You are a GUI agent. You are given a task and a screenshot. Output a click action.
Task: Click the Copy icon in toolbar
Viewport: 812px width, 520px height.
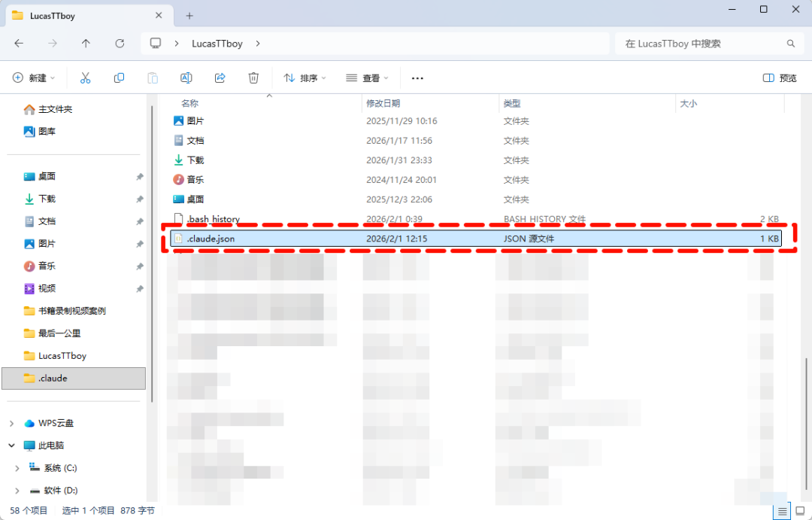[119, 78]
